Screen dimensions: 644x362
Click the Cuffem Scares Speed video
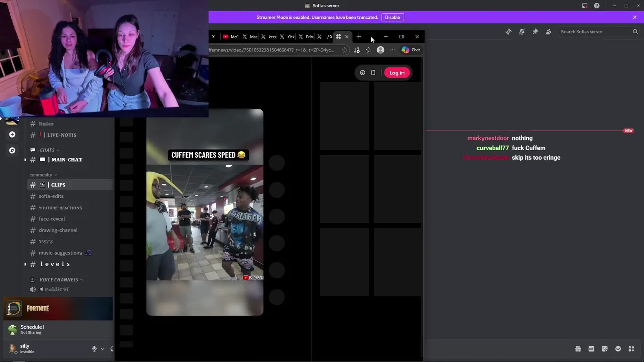[205, 212]
